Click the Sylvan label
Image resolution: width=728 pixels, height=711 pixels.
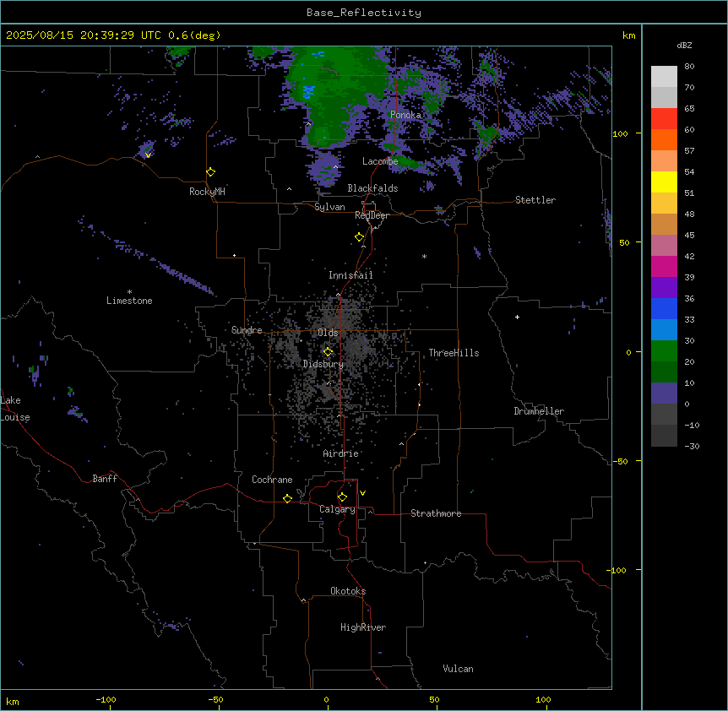[x=329, y=207]
